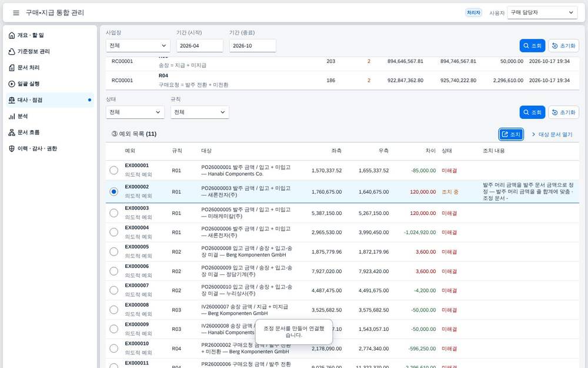Screen dimensions: 588x368
Task: Click the 처리자 role badge
Action: pyautogui.click(x=473, y=13)
